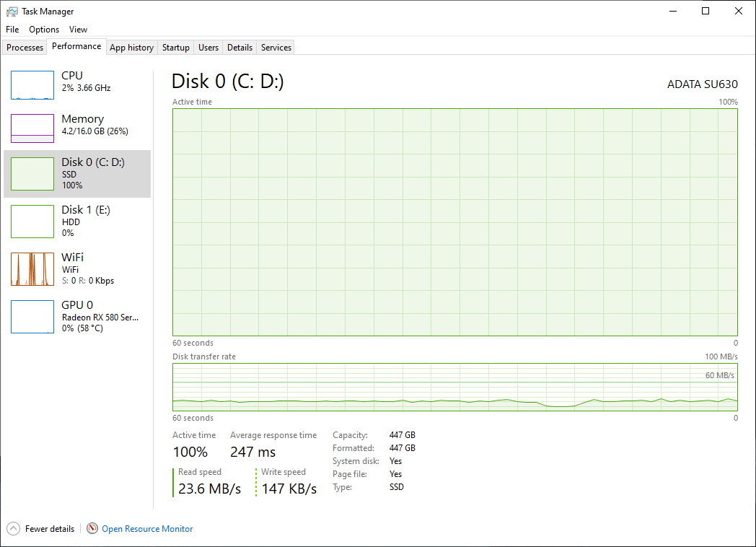
Task: Click the Disk 0 (C: D:) heading
Action: point(227,81)
